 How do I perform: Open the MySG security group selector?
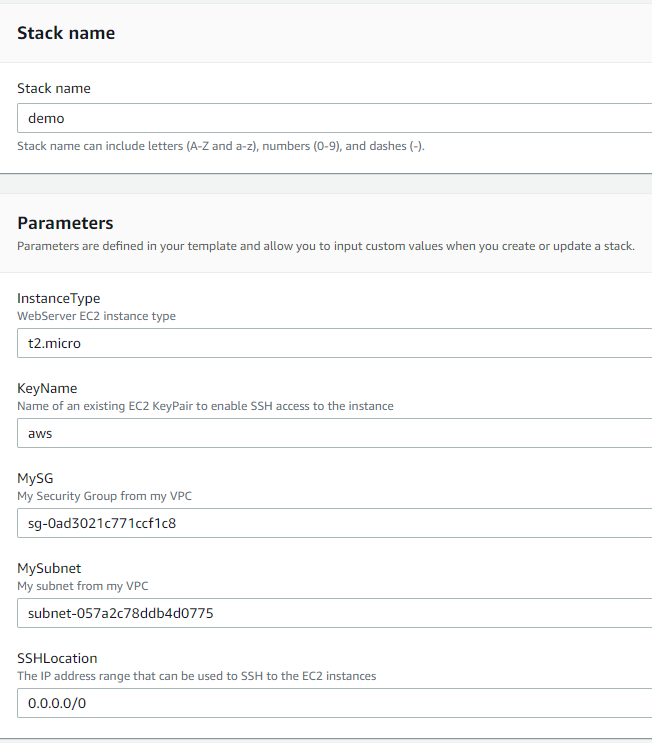(x=335, y=523)
